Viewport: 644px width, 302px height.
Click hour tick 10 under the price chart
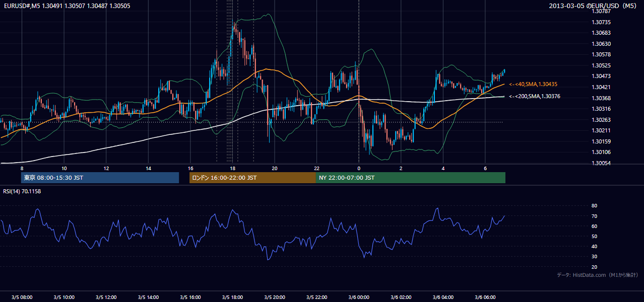click(x=64, y=168)
